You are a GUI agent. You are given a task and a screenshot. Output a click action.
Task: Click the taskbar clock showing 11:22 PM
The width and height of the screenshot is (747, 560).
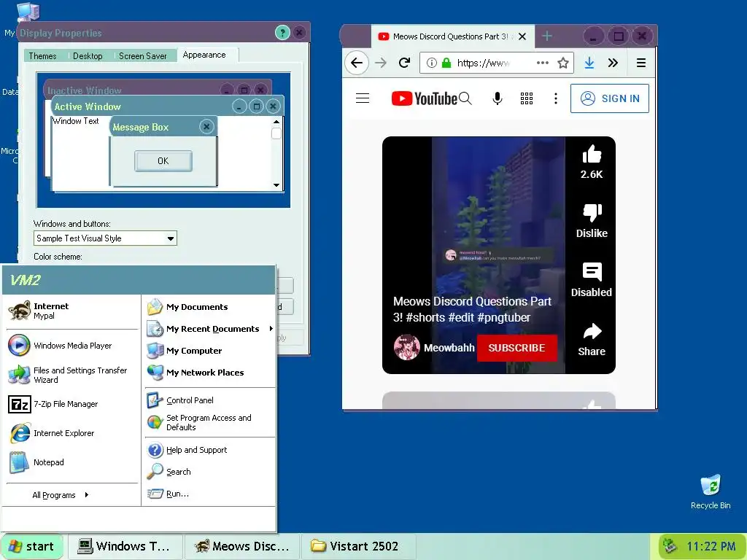pyautogui.click(x=711, y=546)
